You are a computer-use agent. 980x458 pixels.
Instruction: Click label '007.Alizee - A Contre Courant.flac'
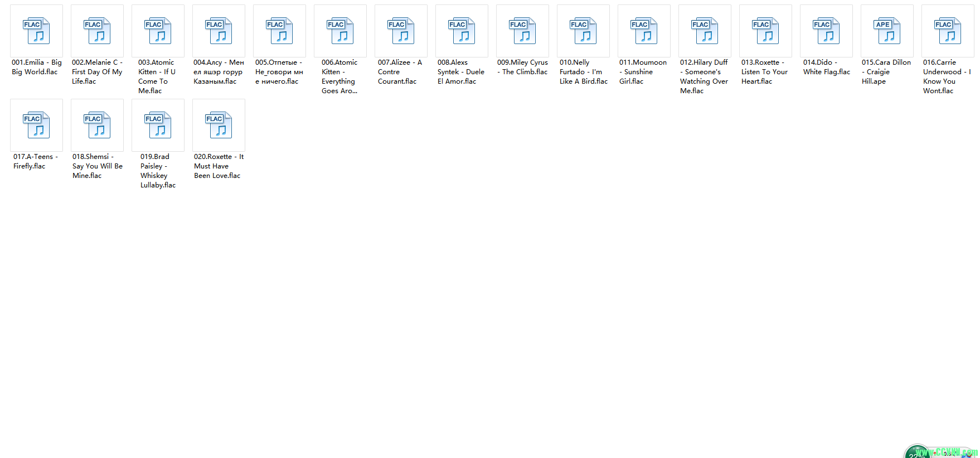pyautogui.click(x=400, y=72)
